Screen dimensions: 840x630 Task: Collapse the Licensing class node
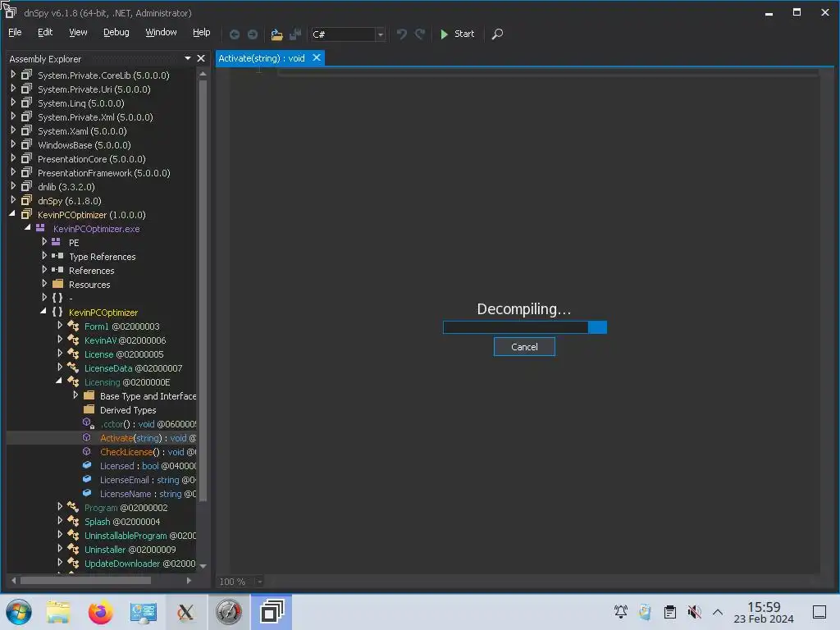click(x=59, y=381)
